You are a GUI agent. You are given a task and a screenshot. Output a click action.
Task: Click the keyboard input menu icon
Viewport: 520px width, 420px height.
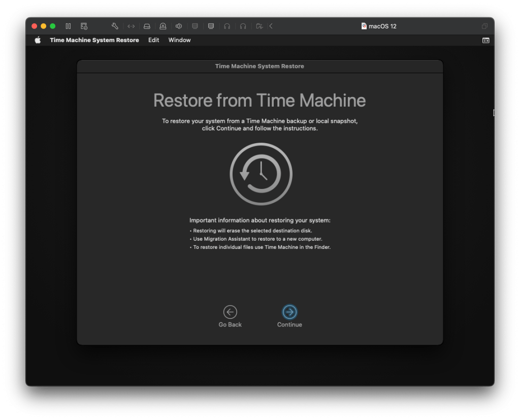point(485,41)
